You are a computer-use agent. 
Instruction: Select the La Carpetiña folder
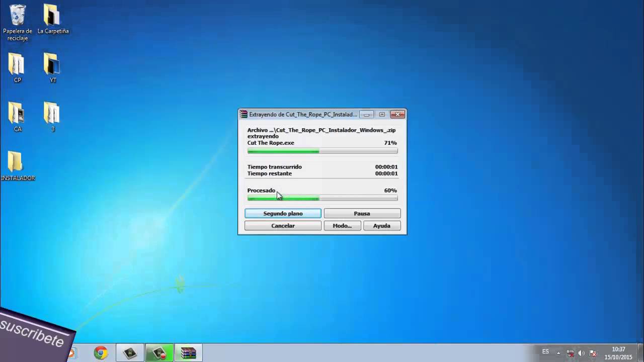[x=53, y=19]
